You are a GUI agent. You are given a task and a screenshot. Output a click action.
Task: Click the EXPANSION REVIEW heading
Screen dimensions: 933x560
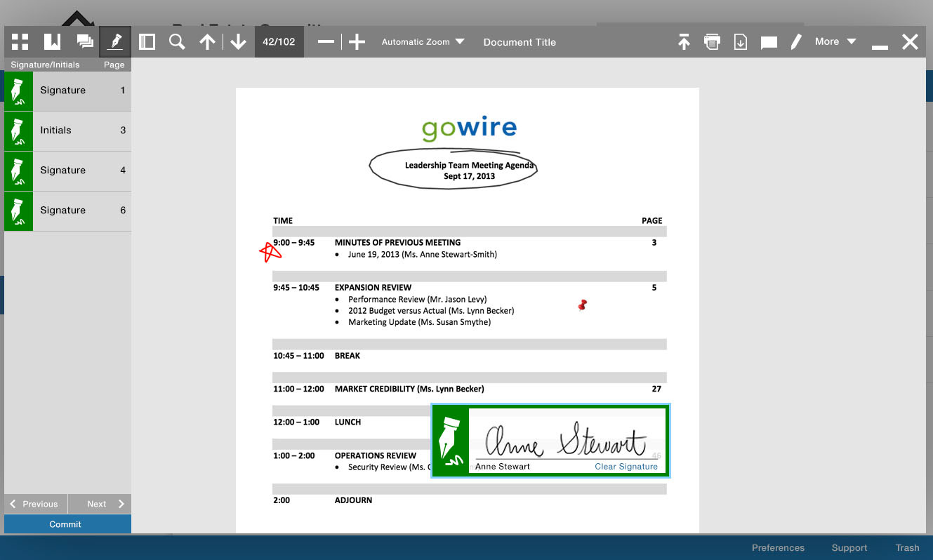(x=373, y=287)
